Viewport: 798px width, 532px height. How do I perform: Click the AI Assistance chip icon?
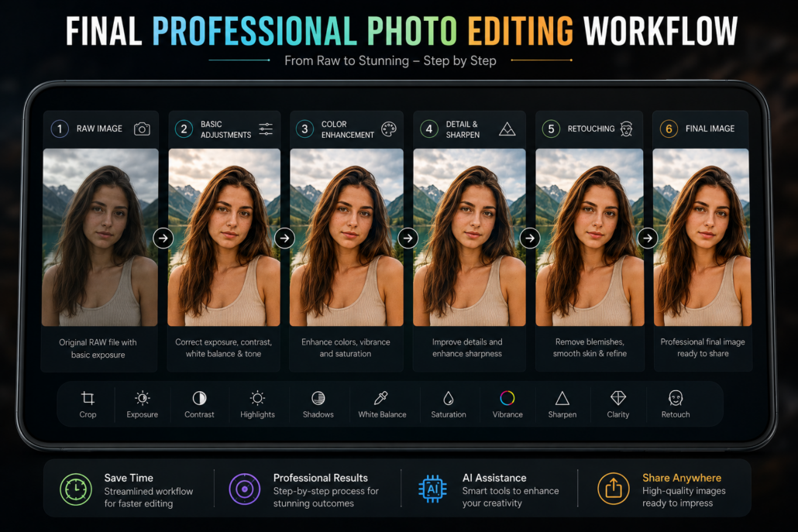432,489
